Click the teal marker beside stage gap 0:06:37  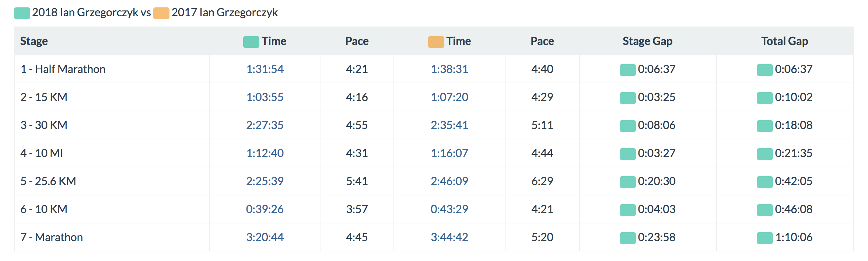(x=627, y=70)
